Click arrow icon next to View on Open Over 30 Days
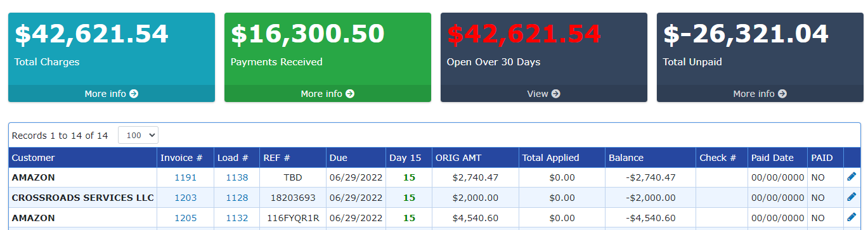Viewport: 868px width, 230px height. [555, 94]
